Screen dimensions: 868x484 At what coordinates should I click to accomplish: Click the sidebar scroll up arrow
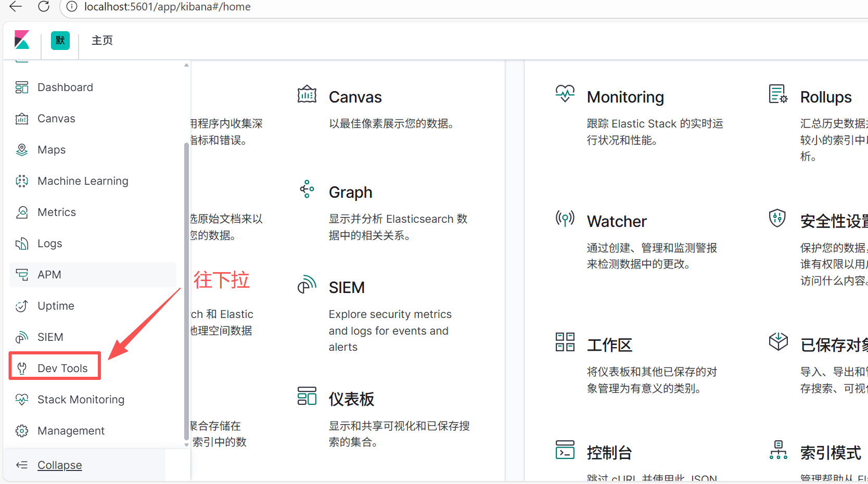(x=187, y=66)
